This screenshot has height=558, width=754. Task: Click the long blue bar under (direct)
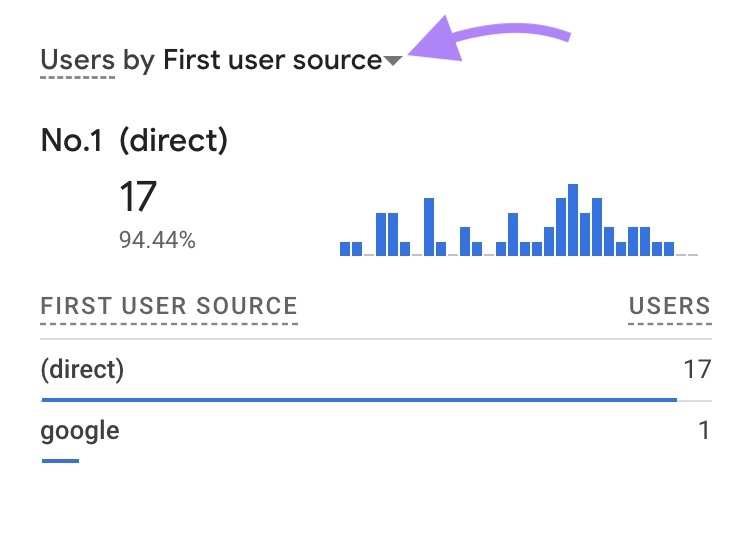click(x=359, y=400)
